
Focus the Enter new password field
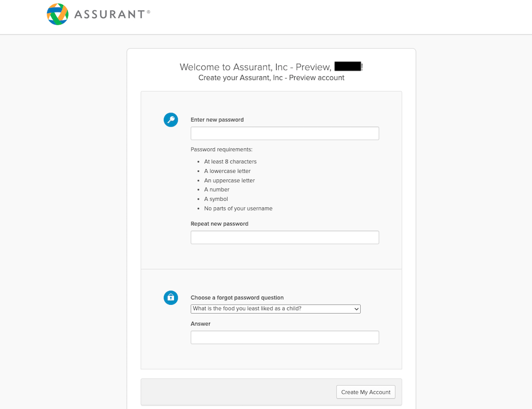pyautogui.click(x=285, y=133)
